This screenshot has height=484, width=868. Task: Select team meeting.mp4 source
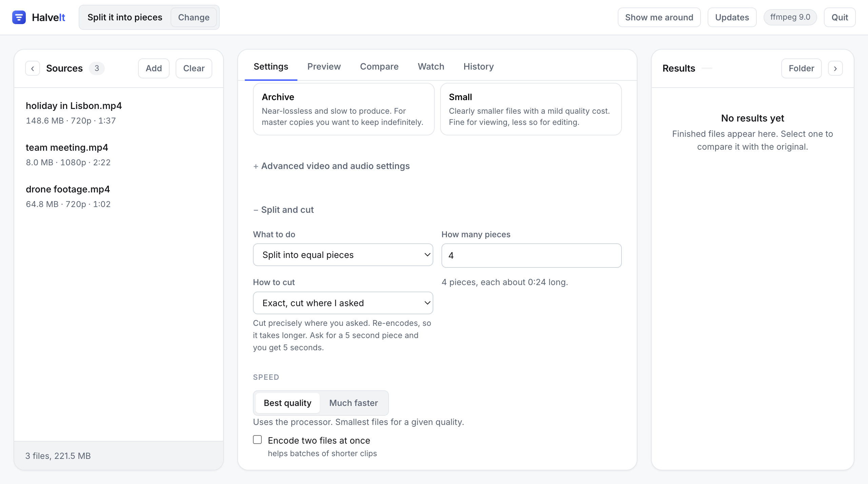pyautogui.click(x=119, y=155)
